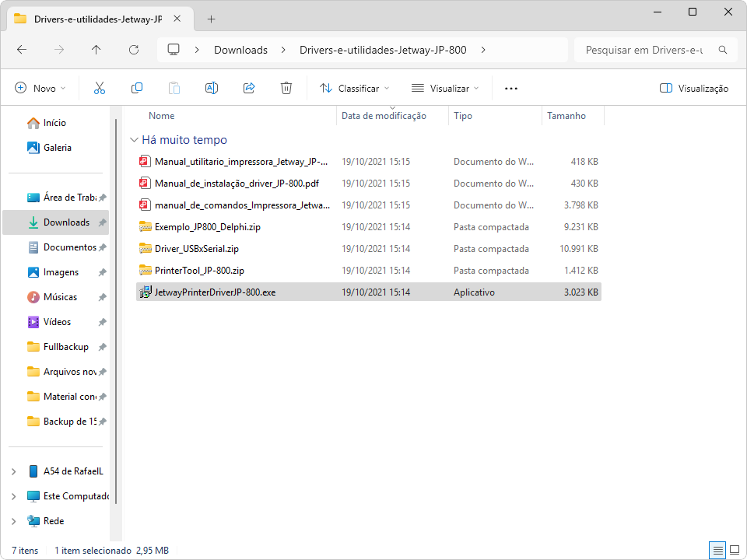Select Manual_utilitario_impressora_Jetway_JP file
This screenshot has height=560, width=747.
pyautogui.click(x=369, y=162)
